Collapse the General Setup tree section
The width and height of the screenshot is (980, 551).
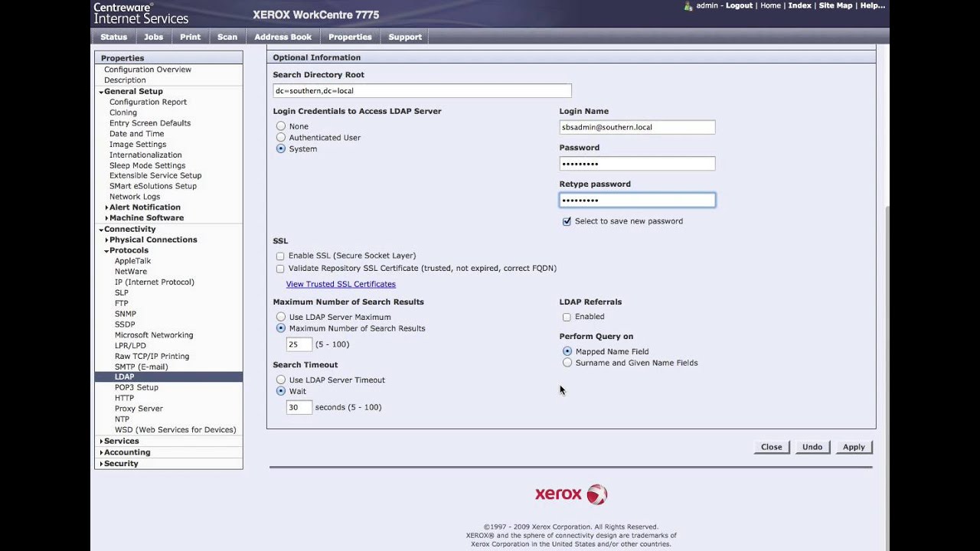coord(101,92)
